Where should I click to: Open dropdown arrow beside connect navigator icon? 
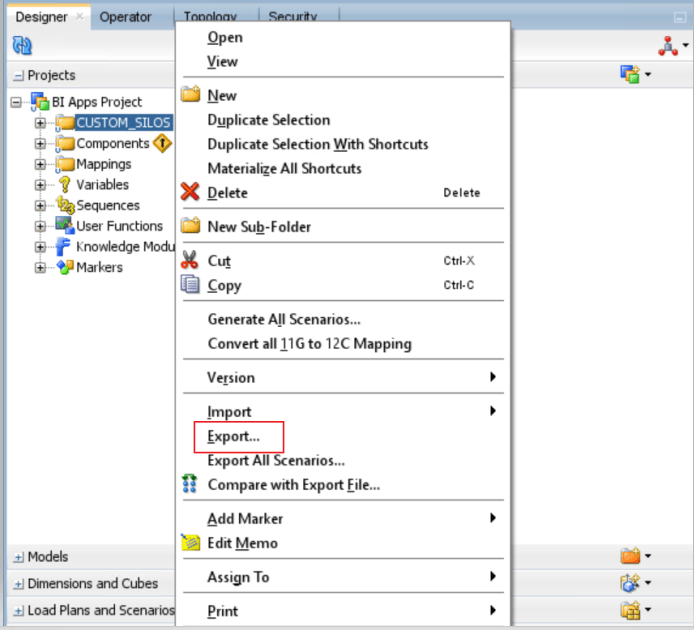686,45
